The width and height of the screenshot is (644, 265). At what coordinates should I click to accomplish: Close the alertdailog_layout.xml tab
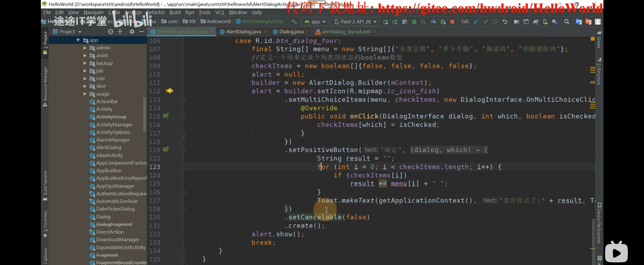click(x=375, y=31)
